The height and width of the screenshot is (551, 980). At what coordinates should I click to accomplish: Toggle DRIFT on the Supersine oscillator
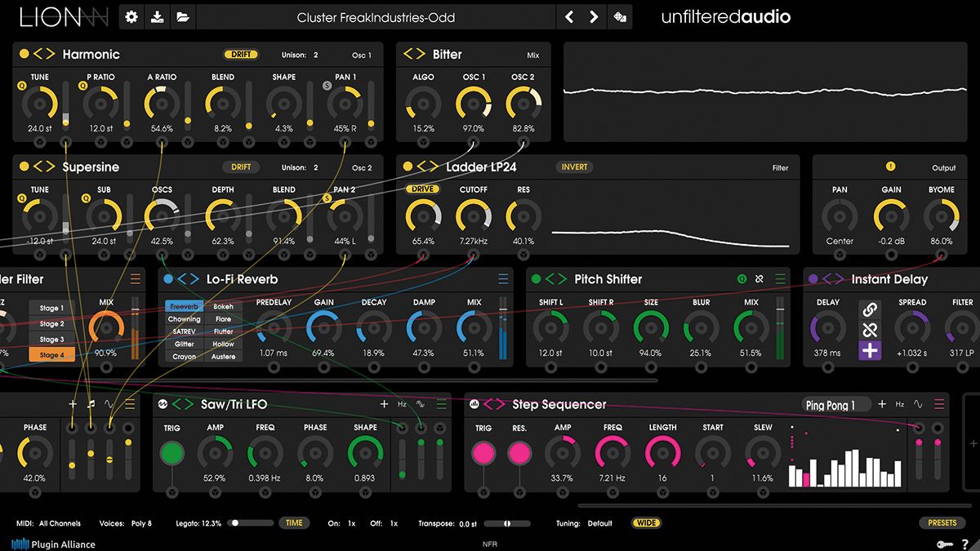[241, 167]
